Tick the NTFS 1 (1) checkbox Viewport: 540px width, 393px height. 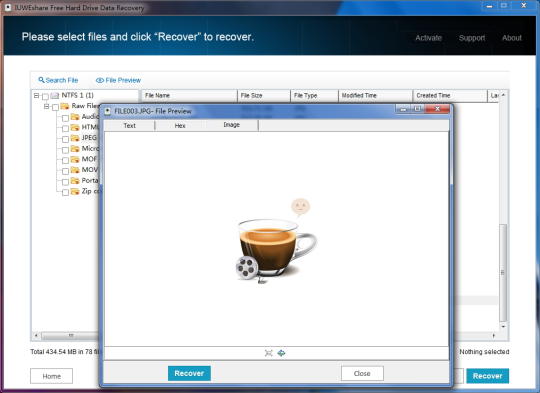click(x=45, y=96)
